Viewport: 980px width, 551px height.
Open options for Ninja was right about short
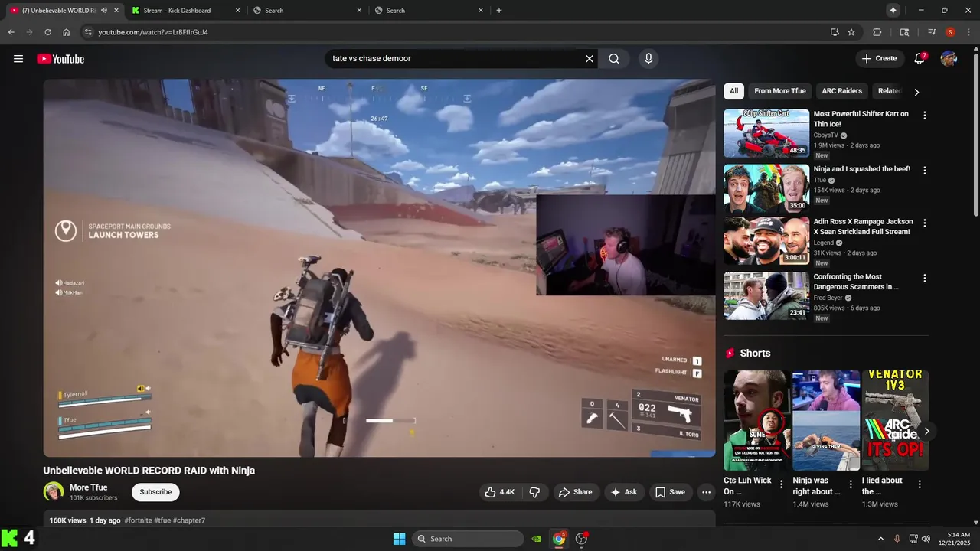[850, 484]
